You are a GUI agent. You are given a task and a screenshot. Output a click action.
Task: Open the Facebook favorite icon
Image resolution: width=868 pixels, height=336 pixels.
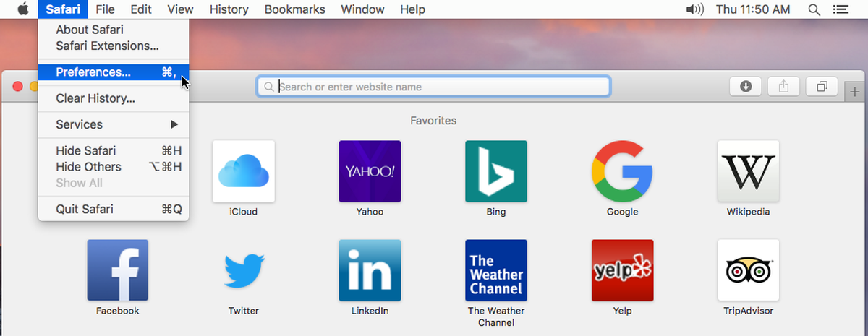tap(117, 270)
